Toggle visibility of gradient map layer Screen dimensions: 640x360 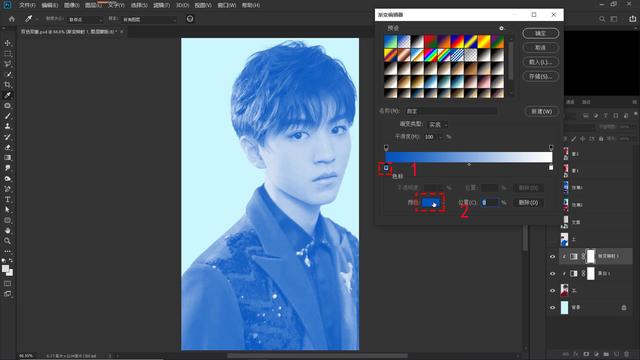pos(553,256)
